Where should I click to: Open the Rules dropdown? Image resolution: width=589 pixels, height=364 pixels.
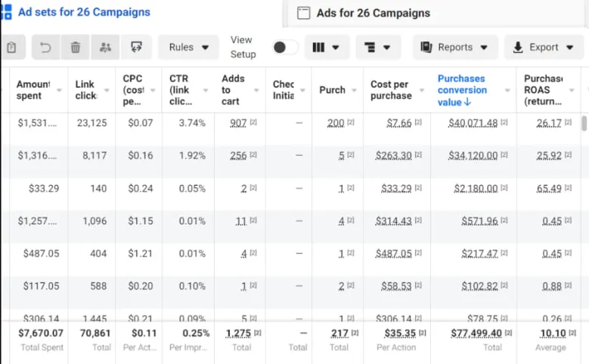pos(188,48)
